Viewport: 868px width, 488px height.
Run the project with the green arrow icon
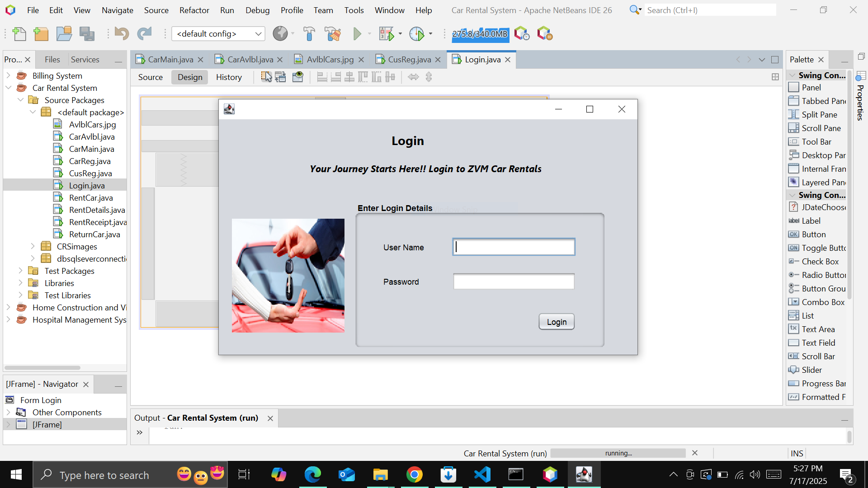(358, 33)
